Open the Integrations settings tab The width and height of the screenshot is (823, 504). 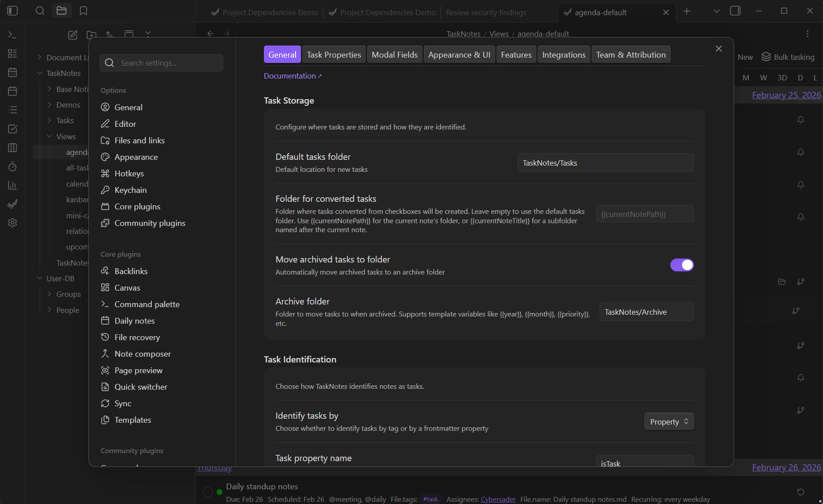tap(564, 54)
